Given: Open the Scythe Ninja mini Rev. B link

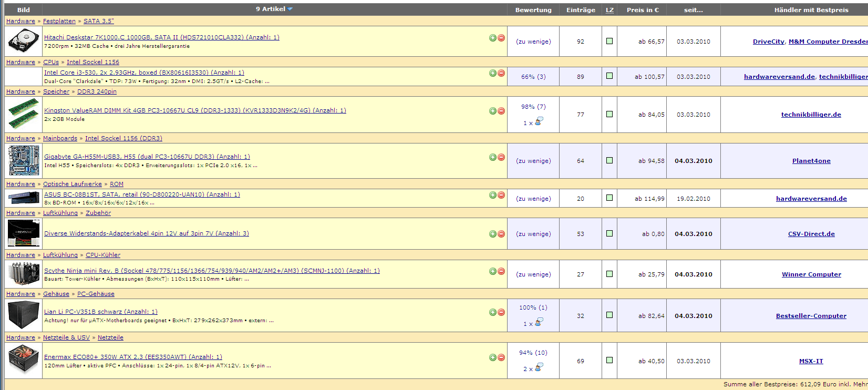Looking at the screenshot, I should pos(212,271).
